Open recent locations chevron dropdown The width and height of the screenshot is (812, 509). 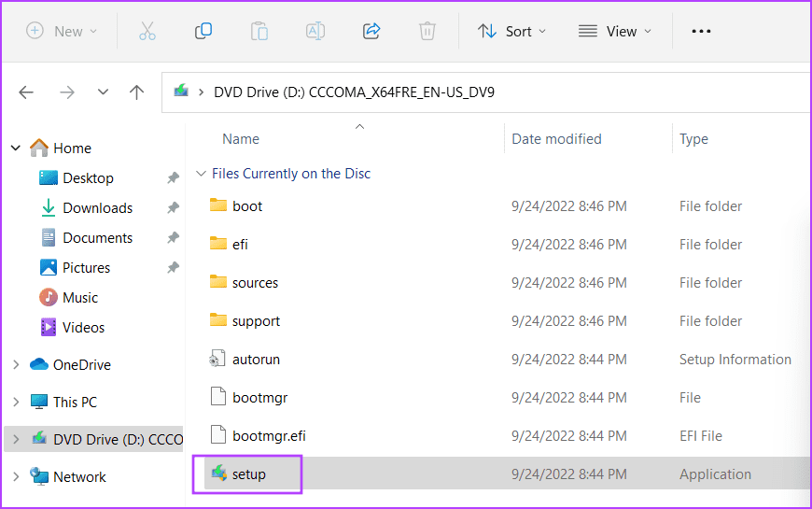[103, 92]
